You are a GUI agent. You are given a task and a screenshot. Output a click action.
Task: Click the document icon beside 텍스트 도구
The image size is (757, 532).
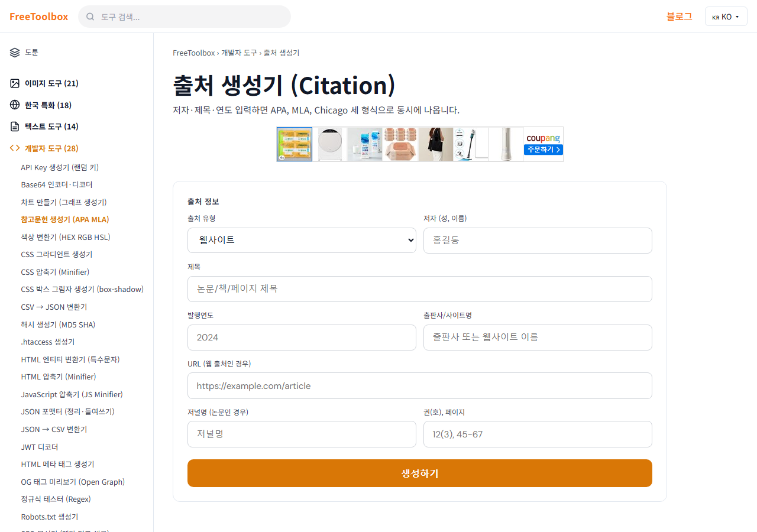[15, 126]
